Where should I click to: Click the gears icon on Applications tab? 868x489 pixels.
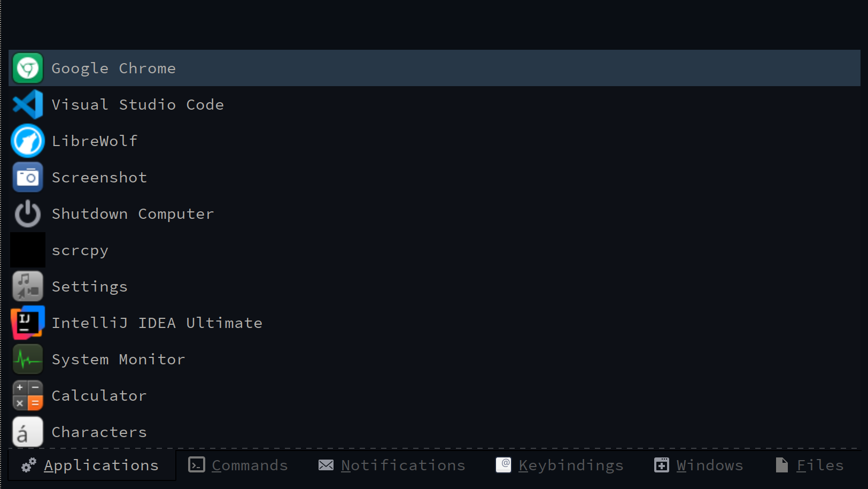pyautogui.click(x=29, y=465)
